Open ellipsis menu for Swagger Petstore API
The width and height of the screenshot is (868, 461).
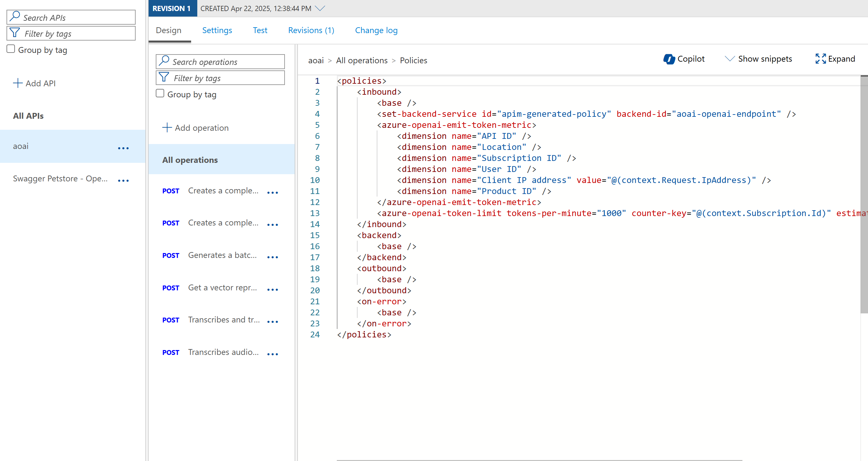point(123,181)
